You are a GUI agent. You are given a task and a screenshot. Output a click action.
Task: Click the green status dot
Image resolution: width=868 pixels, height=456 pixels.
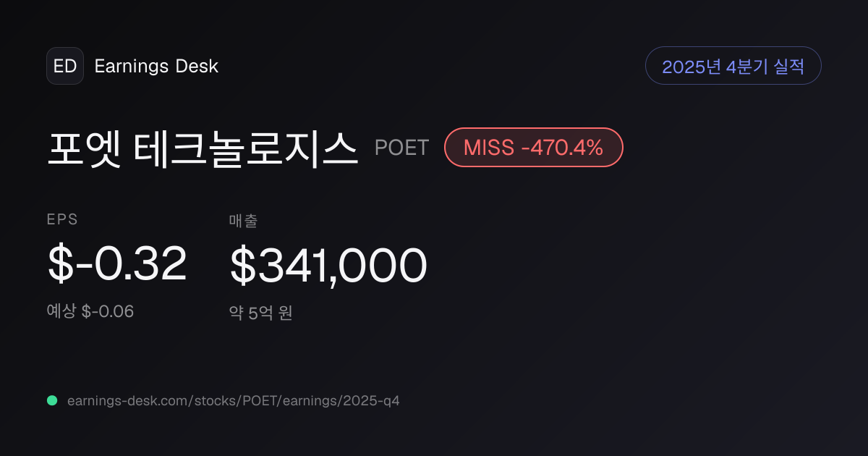pyautogui.click(x=52, y=400)
